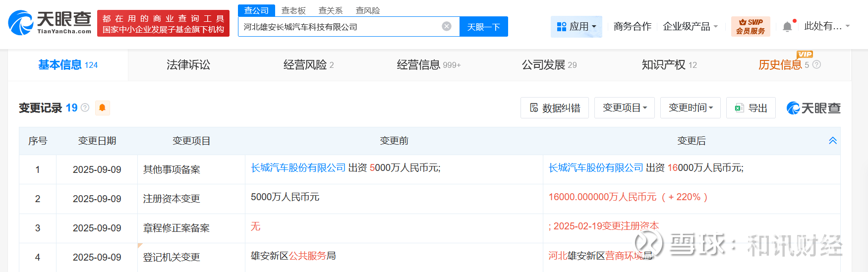Select the 查风险 search tab

pyautogui.click(x=368, y=10)
